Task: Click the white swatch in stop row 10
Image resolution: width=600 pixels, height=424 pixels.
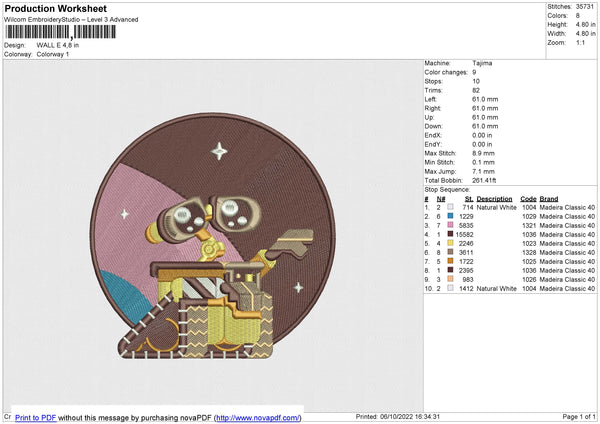Action: (x=450, y=288)
